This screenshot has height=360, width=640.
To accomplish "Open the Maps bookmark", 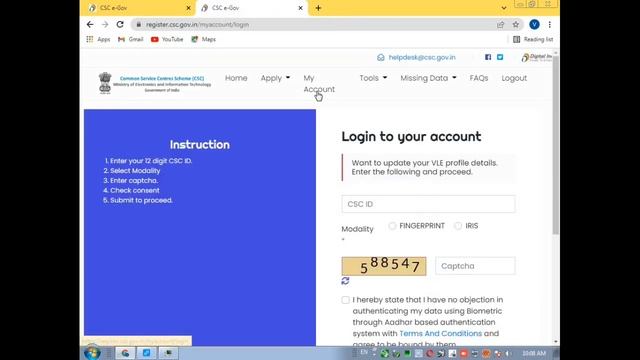I will pos(204,39).
